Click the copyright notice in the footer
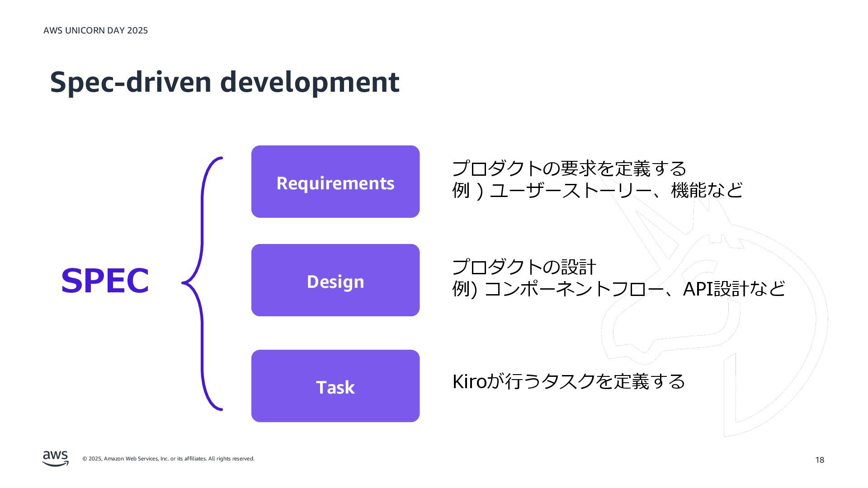 pyautogui.click(x=168, y=459)
